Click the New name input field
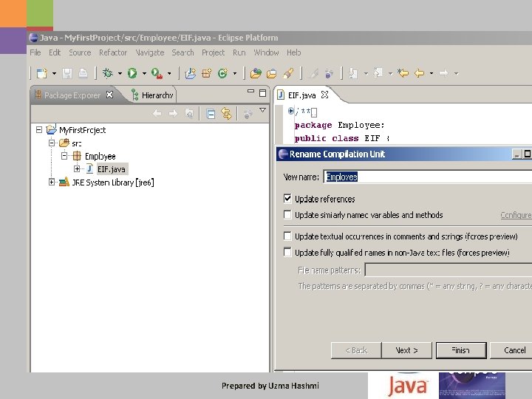The width and height of the screenshot is (532, 399). (428, 177)
